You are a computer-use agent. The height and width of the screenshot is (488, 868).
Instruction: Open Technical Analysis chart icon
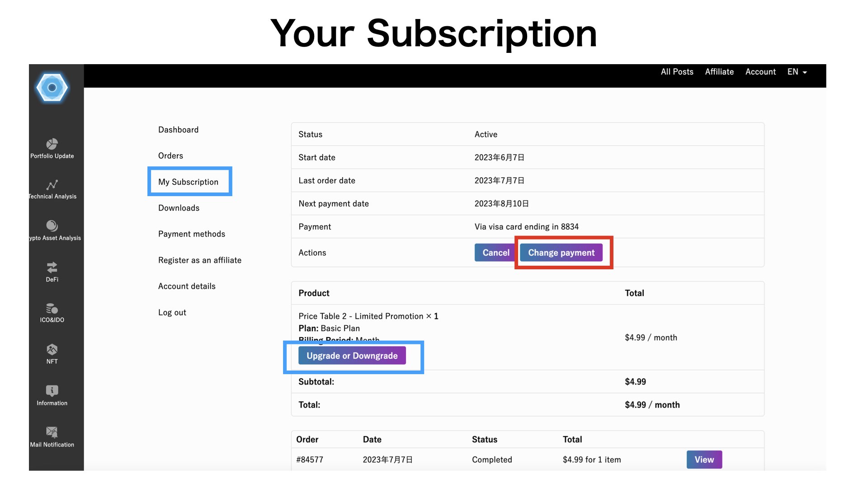tap(52, 185)
